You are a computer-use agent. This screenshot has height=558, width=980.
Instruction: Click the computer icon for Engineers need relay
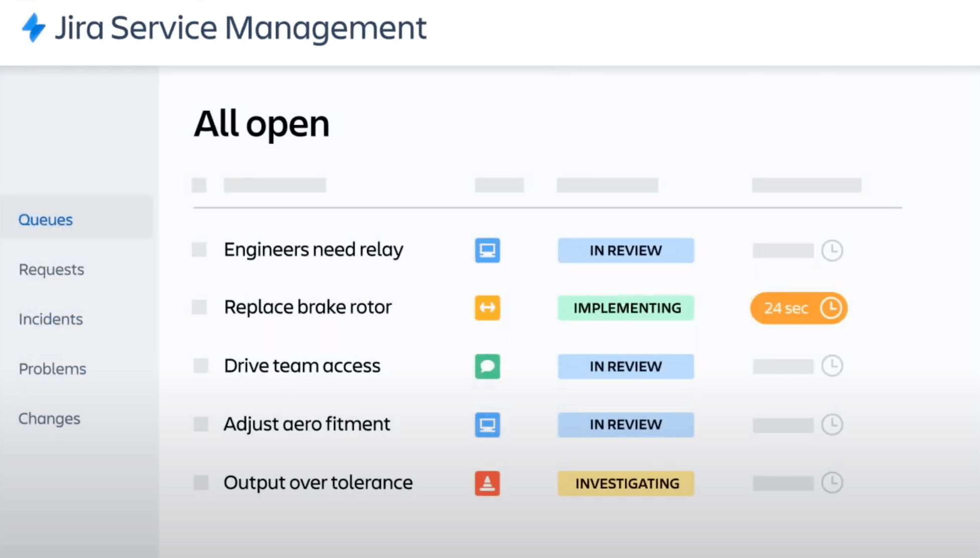coord(487,250)
